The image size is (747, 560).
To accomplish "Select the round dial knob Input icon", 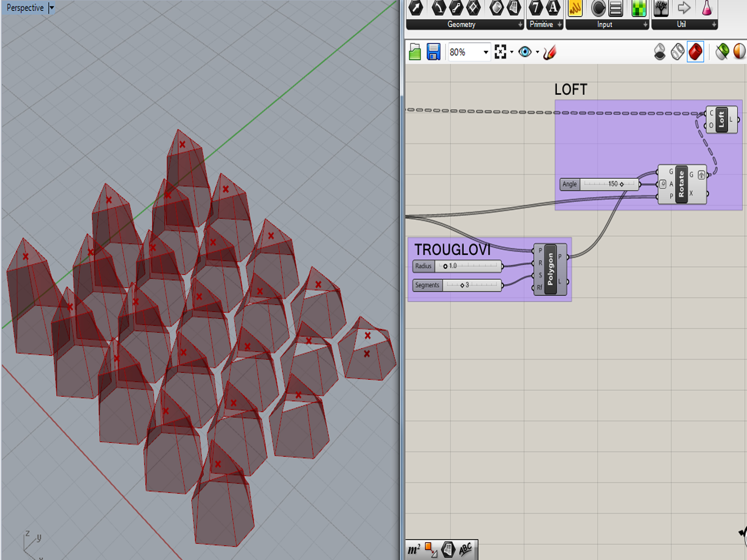I will (598, 8).
